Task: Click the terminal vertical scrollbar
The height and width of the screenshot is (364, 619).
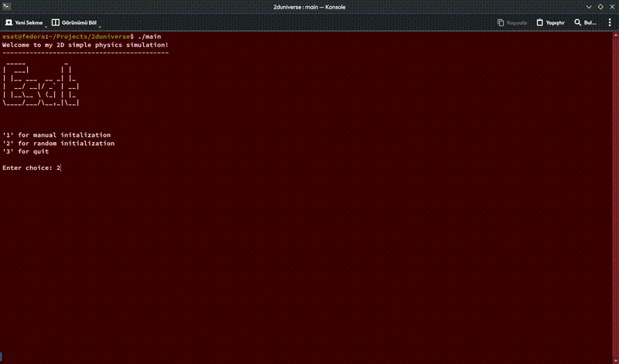Action: click(616, 197)
